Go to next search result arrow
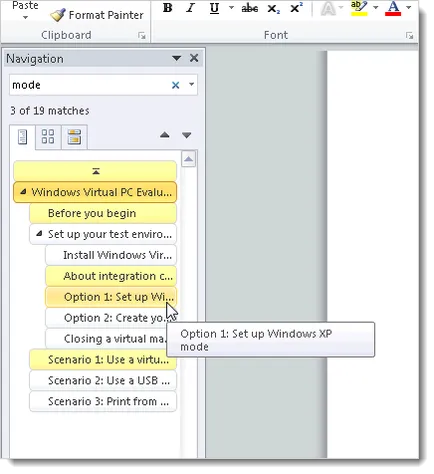Image resolution: width=434 pixels, height=474 pixels. (186, 135)
